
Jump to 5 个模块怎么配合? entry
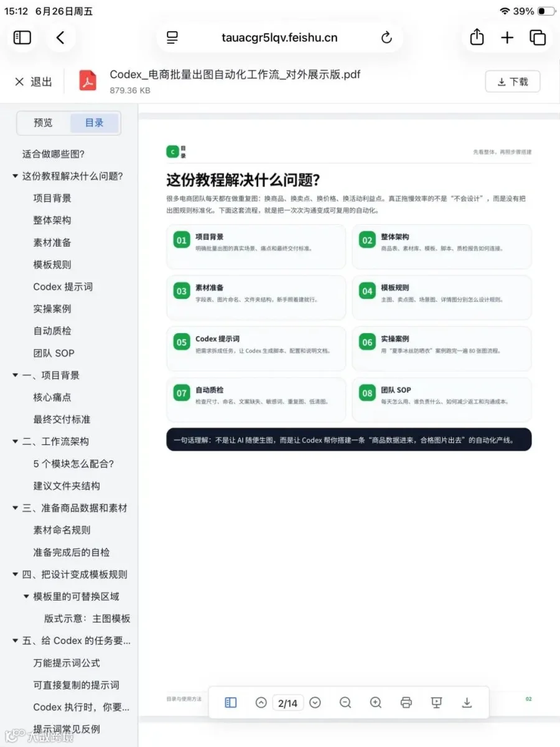[73, 464]
